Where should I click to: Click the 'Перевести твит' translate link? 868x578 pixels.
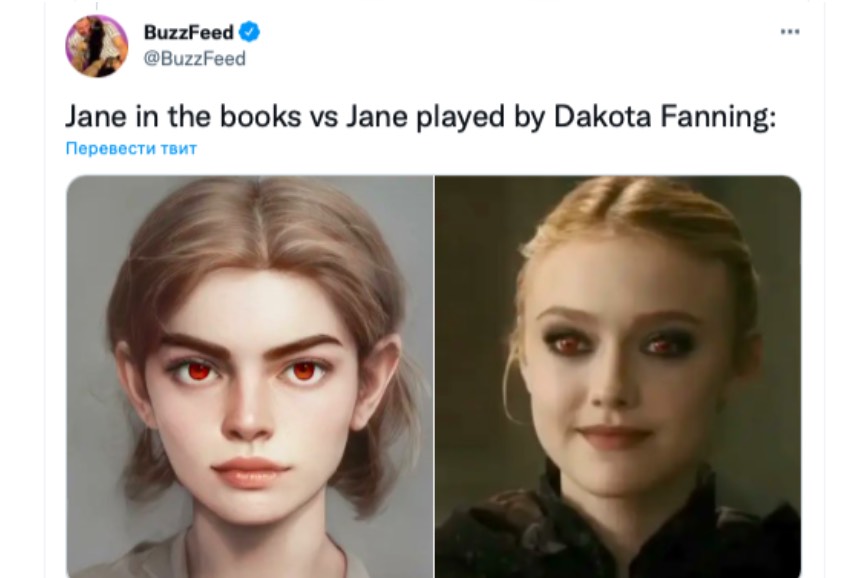131,148
